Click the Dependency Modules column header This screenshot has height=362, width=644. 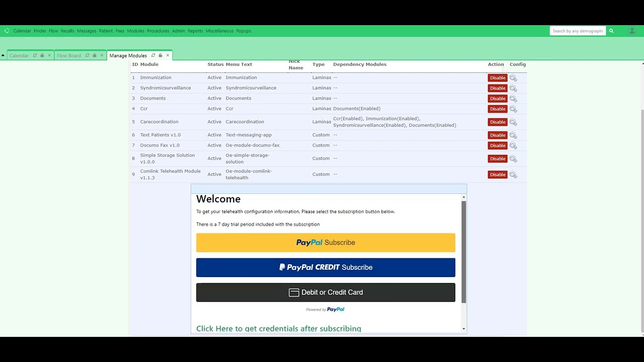[x=360, y=64]
